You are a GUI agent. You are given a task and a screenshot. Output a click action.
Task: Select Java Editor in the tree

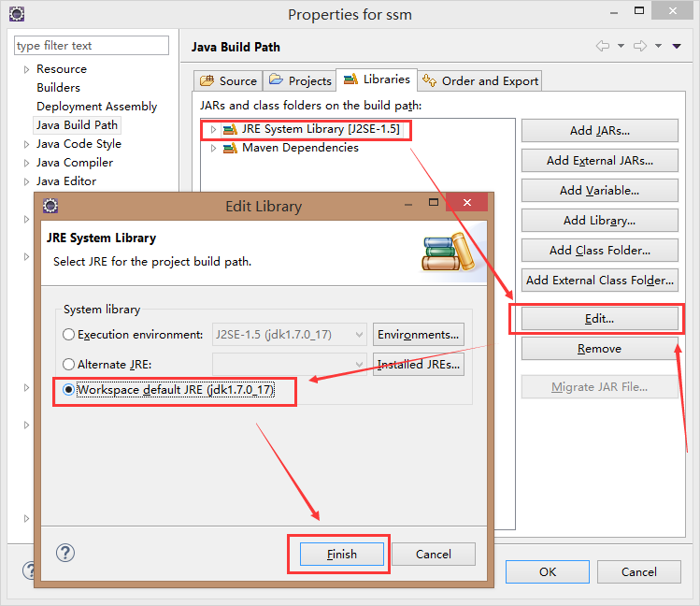[66, 181]
